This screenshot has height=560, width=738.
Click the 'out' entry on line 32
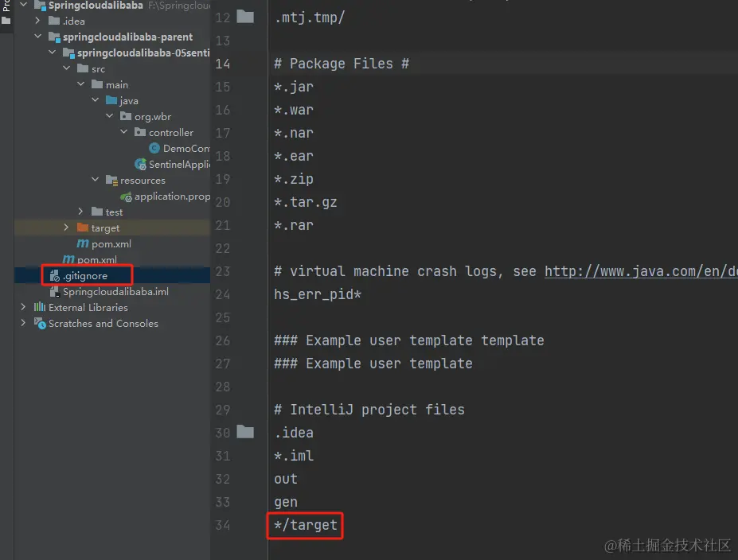point(286,479)
